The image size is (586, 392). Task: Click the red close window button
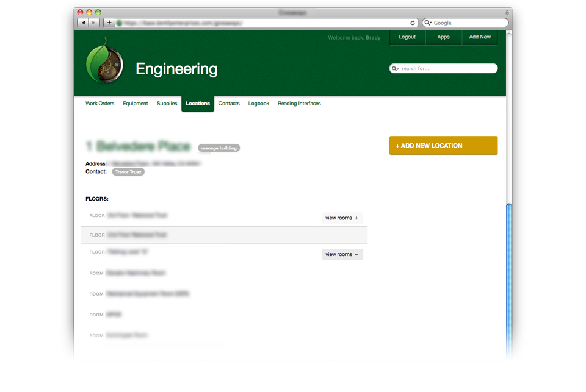tap(80, 12)
